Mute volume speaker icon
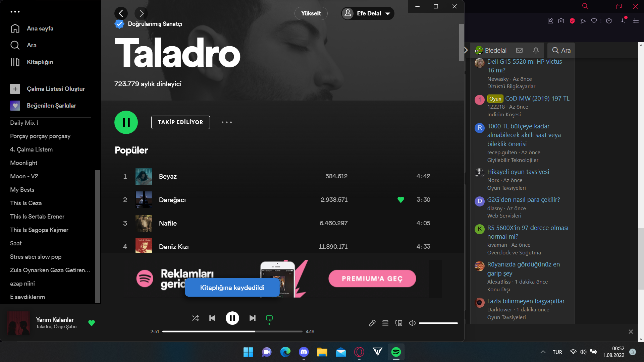Image resolution: width=644 pixels, height=362 pixels. click(x=412, y=323)
